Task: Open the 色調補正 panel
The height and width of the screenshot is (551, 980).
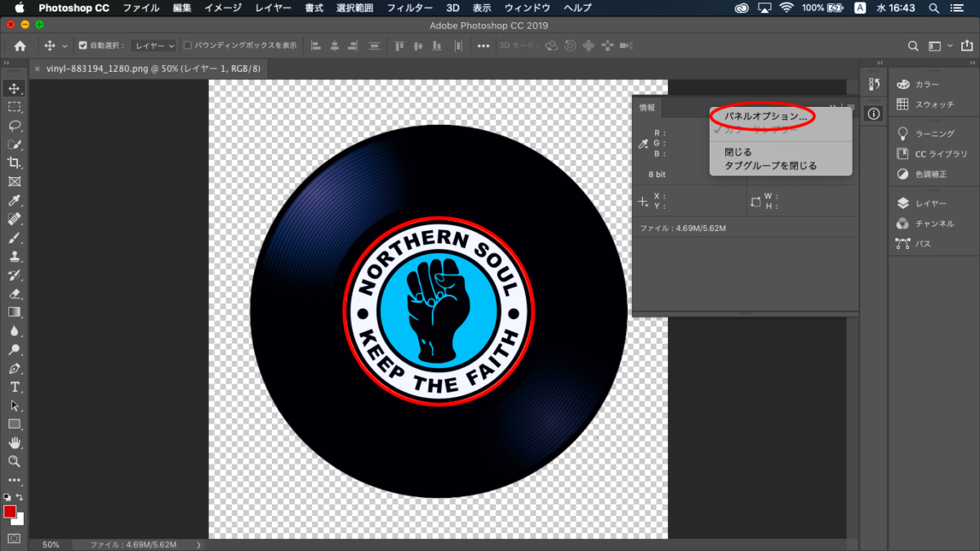Action: click(x=929, y=174)
